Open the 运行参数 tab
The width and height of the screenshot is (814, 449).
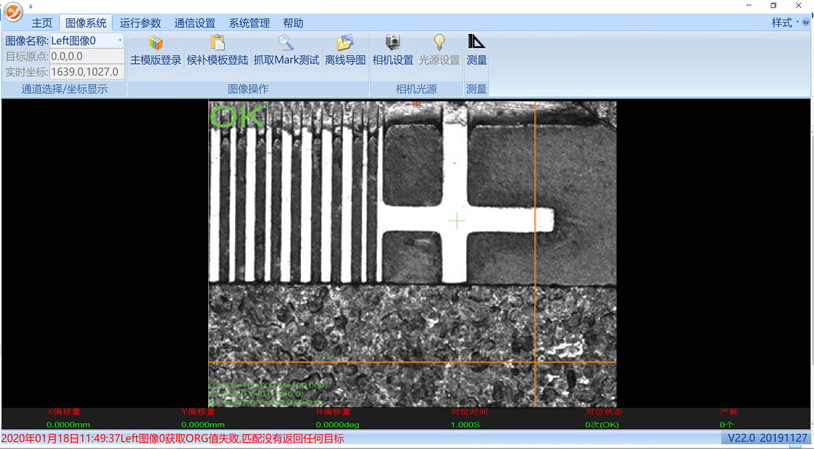tap(140, 23)
